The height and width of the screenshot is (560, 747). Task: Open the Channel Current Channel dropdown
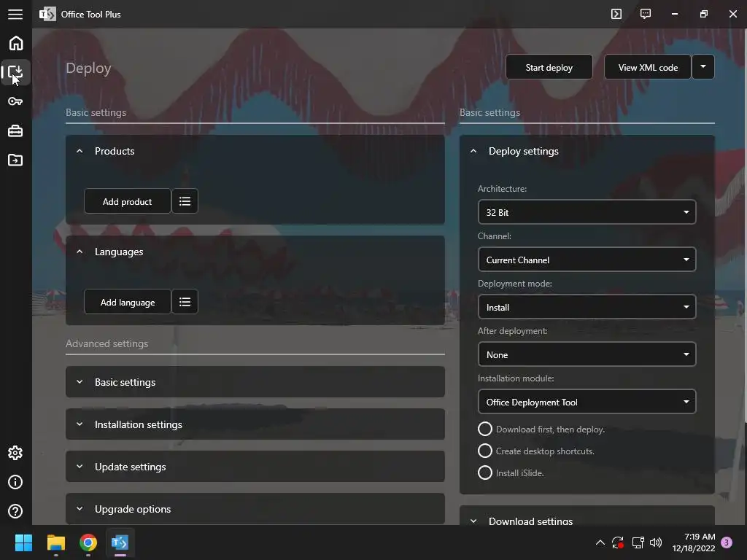pos(587,260)
